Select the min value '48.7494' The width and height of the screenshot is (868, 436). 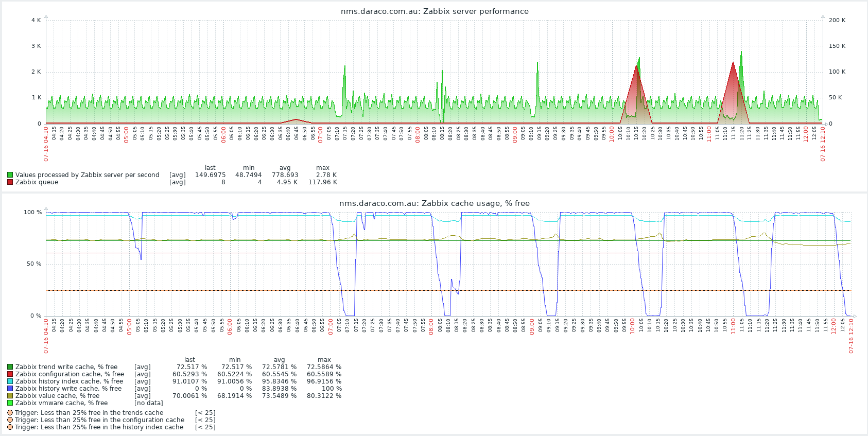[x=249, y=175]
